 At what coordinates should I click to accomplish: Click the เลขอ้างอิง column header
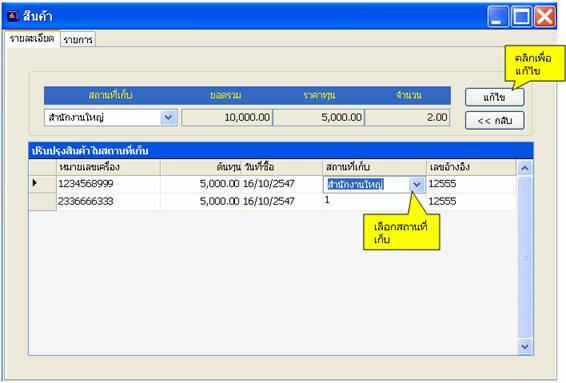coord(471,167)
